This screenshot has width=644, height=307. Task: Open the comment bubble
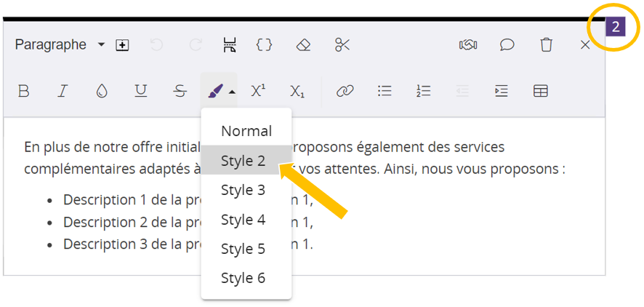507,45
